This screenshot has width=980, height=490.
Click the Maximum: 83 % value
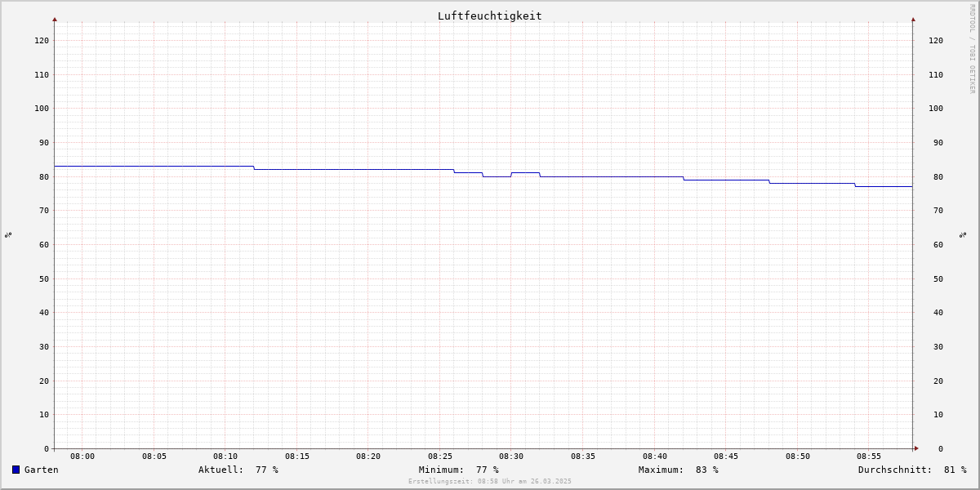(679, 470)
